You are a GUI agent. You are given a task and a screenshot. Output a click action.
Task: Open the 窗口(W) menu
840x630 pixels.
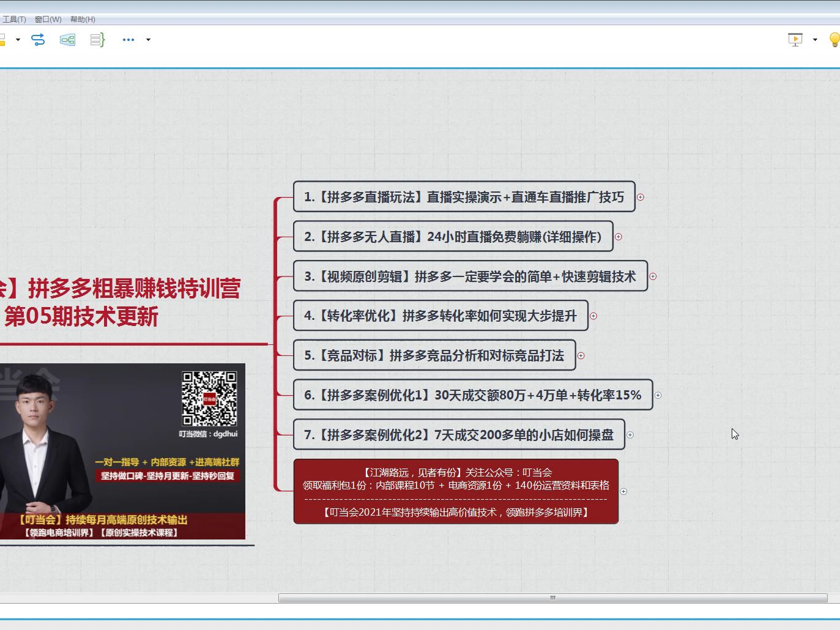(x=48, y=20)
